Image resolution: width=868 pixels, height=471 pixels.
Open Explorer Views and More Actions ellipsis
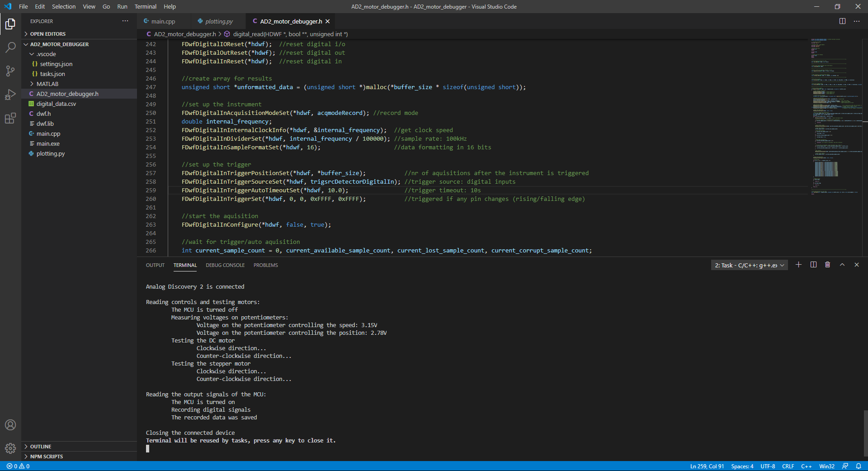coord(125,21)
